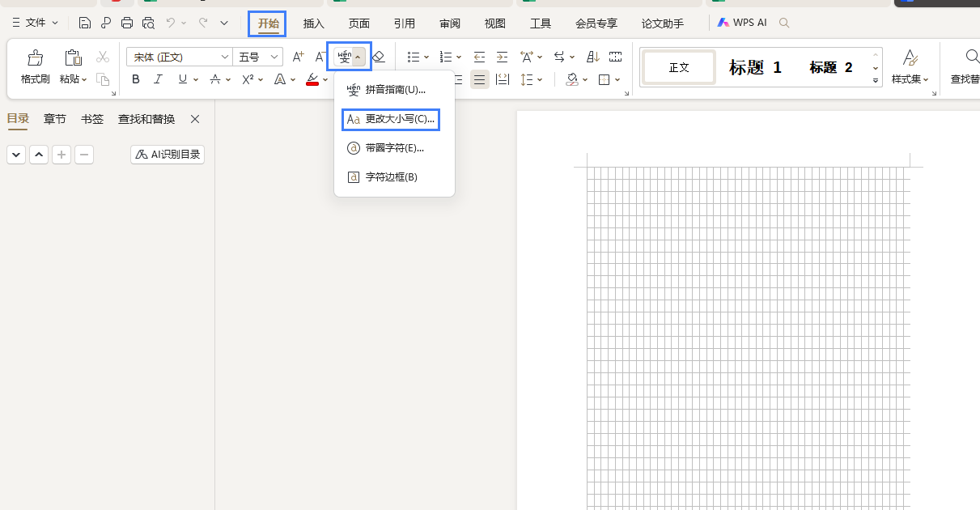Toggle Italic formatting
The height and width of the screenshot is (510, 980).
(x=159, y=79)
